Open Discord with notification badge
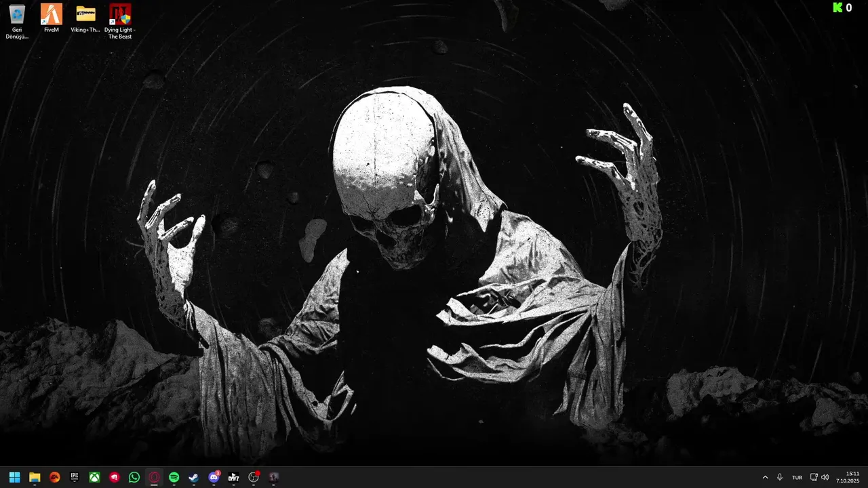This screenshot has width=868, height=488. click(x=214, y=477)
